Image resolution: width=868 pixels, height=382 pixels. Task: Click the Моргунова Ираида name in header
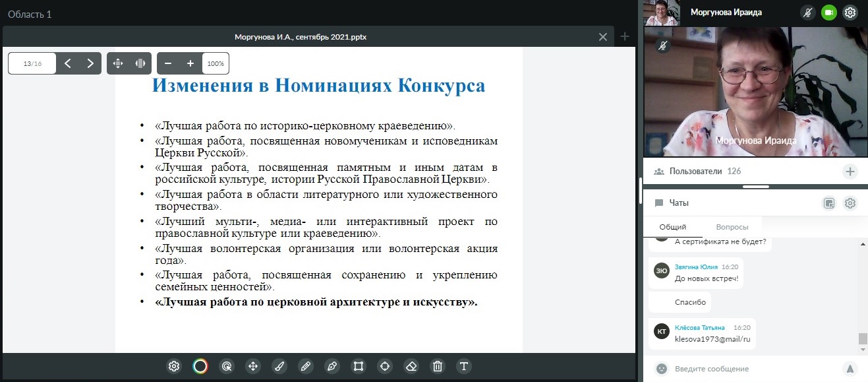[x=726, y=12]
